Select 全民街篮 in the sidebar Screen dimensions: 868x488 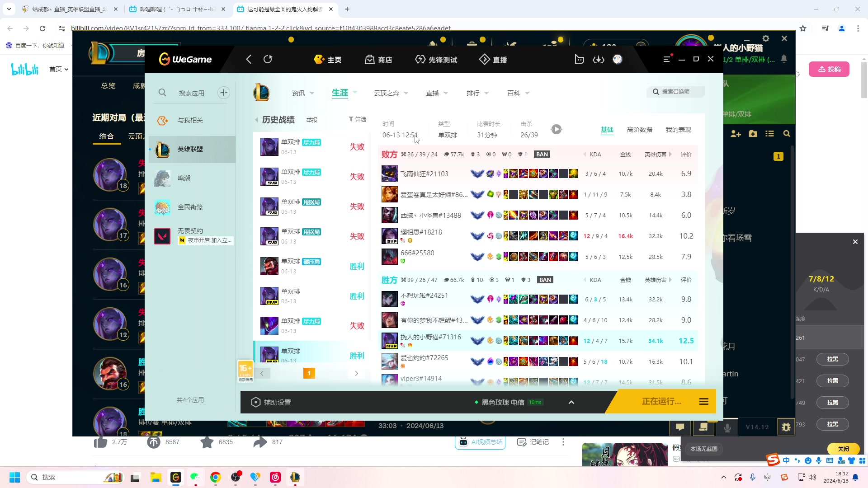pos(192,207)
